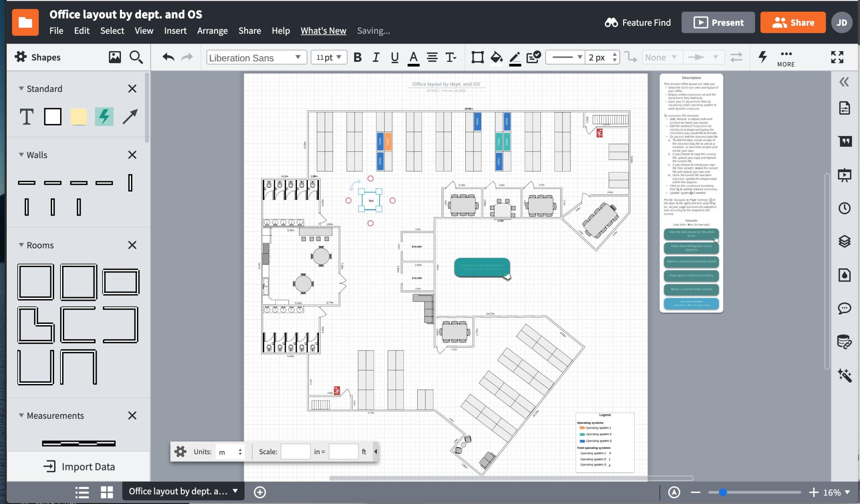860x504 pixels.
Task: Open the Feature Find panel
Action: pyautogui.click(x=637, y=22)
